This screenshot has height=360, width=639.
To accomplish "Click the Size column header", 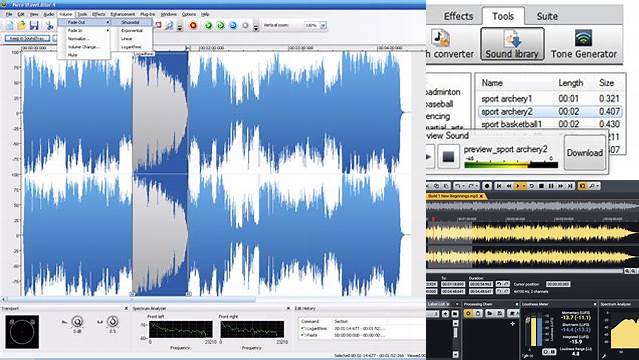I will (606, 83).
